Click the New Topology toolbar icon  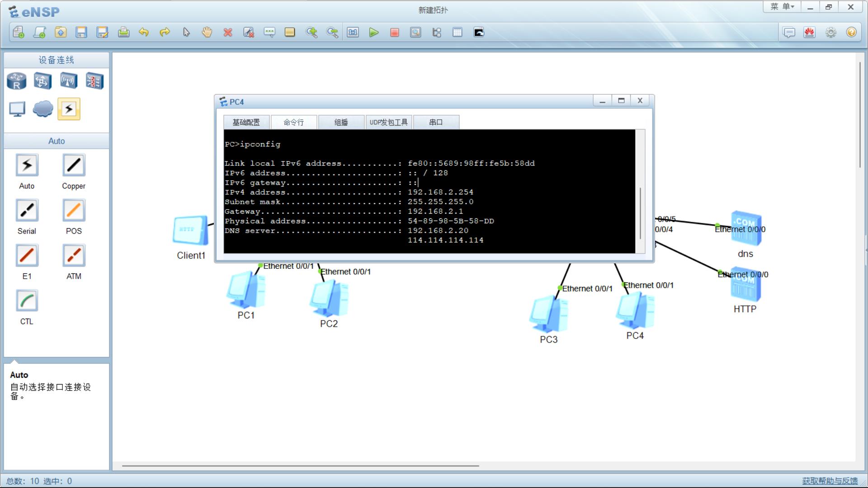19,32
